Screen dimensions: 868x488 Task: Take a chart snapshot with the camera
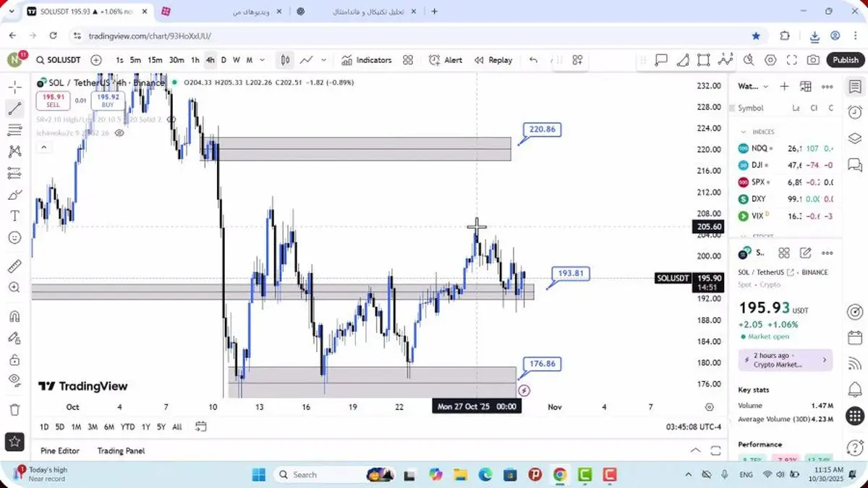coord(814,60)
